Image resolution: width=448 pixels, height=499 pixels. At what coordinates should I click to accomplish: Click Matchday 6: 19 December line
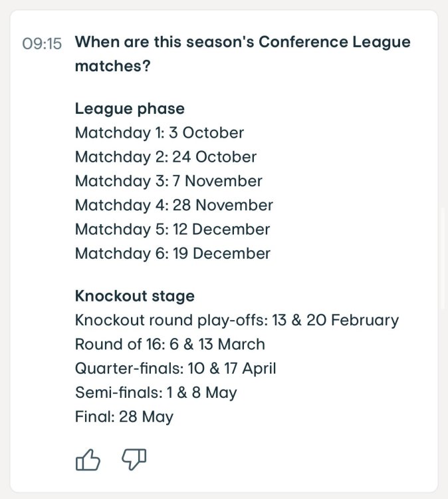(x=172, y=253)
